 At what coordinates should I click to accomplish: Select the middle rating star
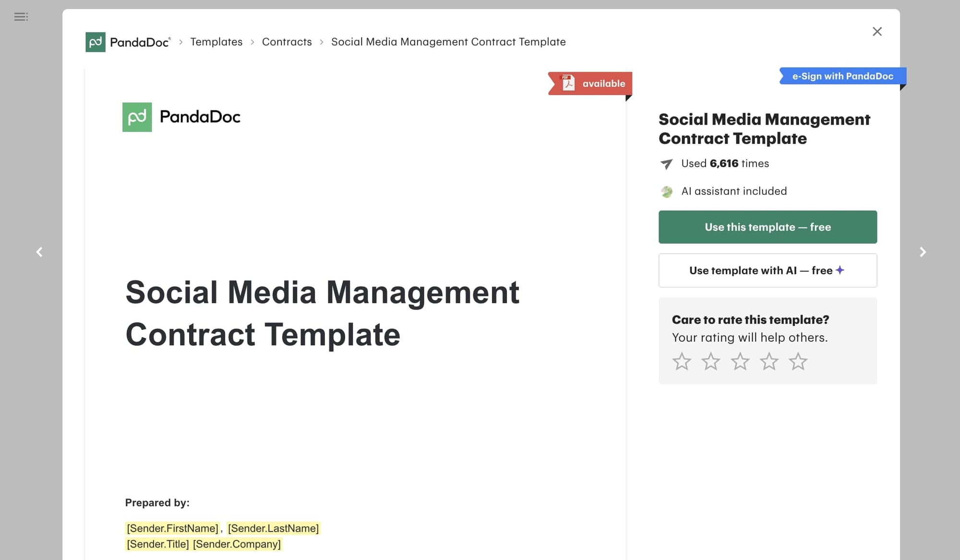point(740,361)
